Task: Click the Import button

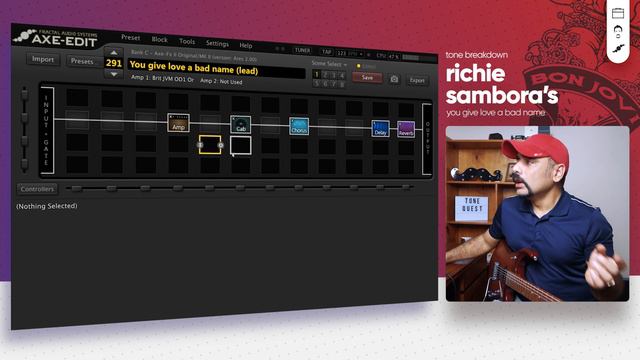Action: point(43,59)
